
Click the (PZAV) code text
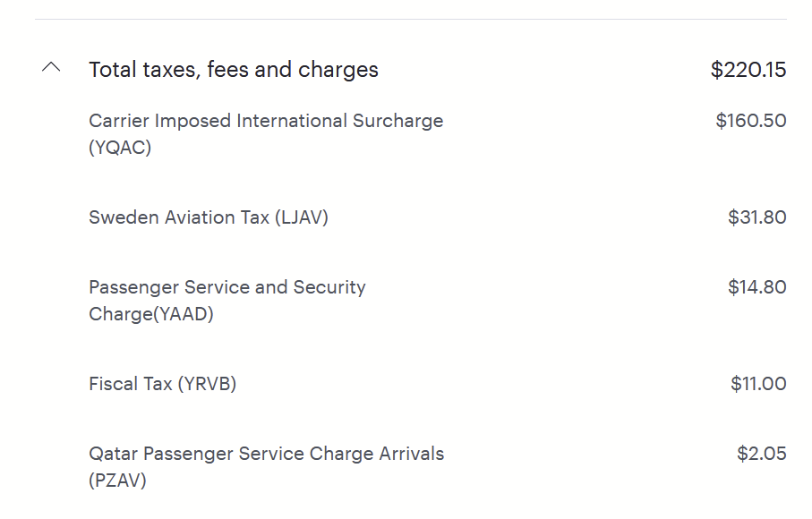[x=117, y=481]
